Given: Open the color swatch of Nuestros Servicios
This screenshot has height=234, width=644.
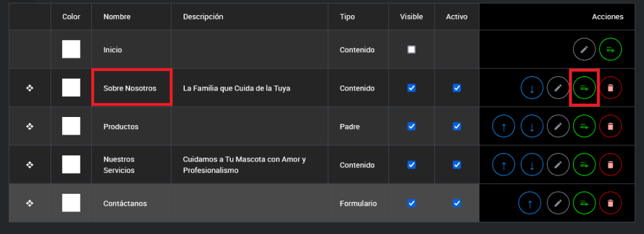Looking at the screenshot, I should pos(71,165).
